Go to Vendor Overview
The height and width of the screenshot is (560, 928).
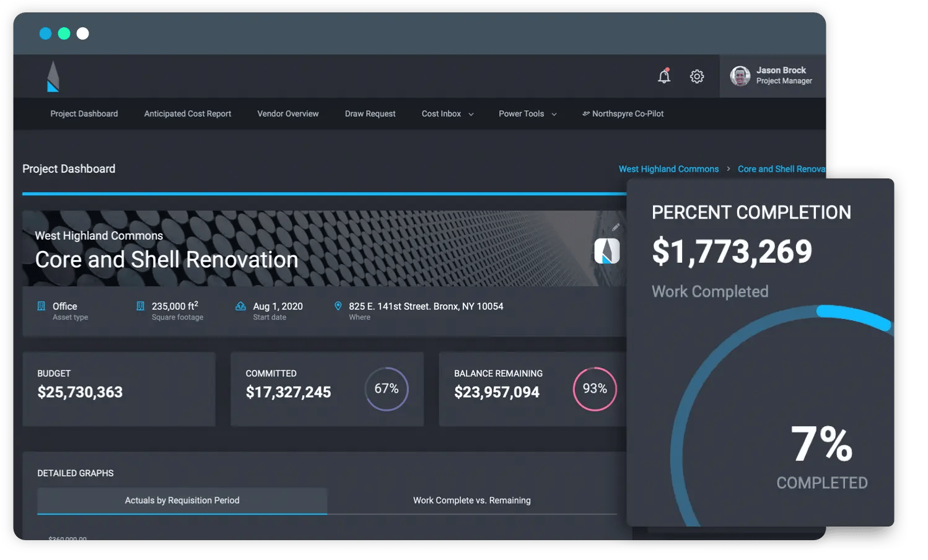[x=288, y=114]
